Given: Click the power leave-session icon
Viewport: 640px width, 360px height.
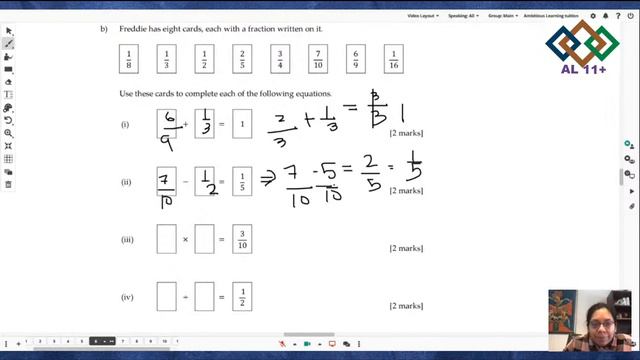Looking at the screenshot, I should (x=631, y=16).
